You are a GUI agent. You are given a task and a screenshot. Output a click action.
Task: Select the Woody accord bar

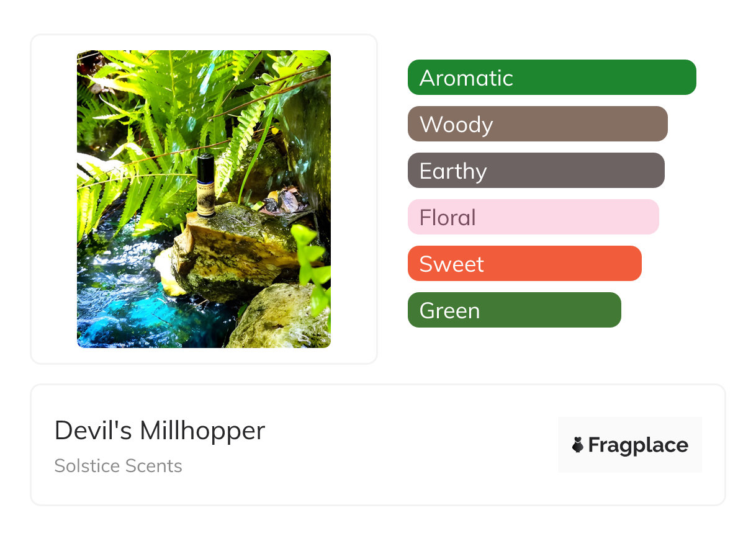[538, 124]
